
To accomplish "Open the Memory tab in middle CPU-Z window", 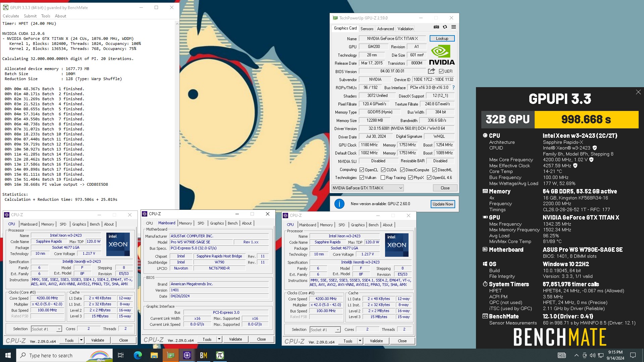I will click(185, 223).
